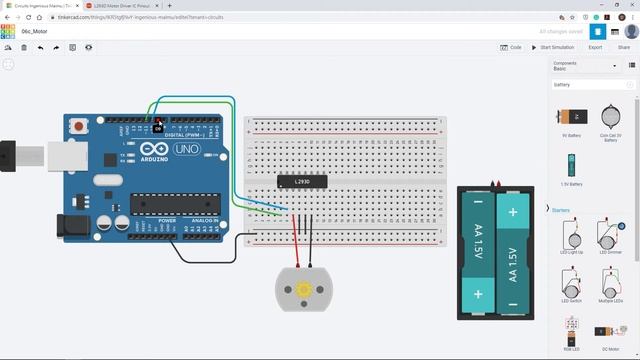Select the AA battery pack
Image resolution: width=640 pixels, height=360 pixels.
pyautogui.click(x=496, y=253)
